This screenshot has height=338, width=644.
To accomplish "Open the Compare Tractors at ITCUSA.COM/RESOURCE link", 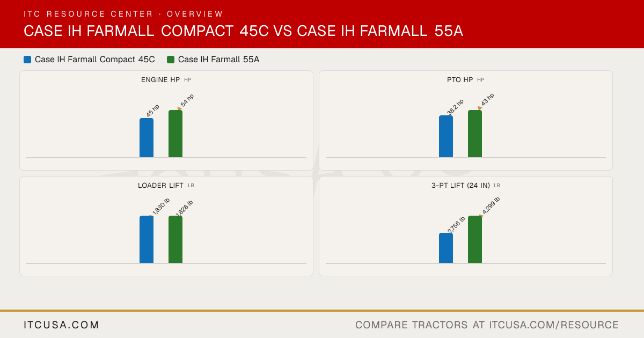I will pos(487,325).
